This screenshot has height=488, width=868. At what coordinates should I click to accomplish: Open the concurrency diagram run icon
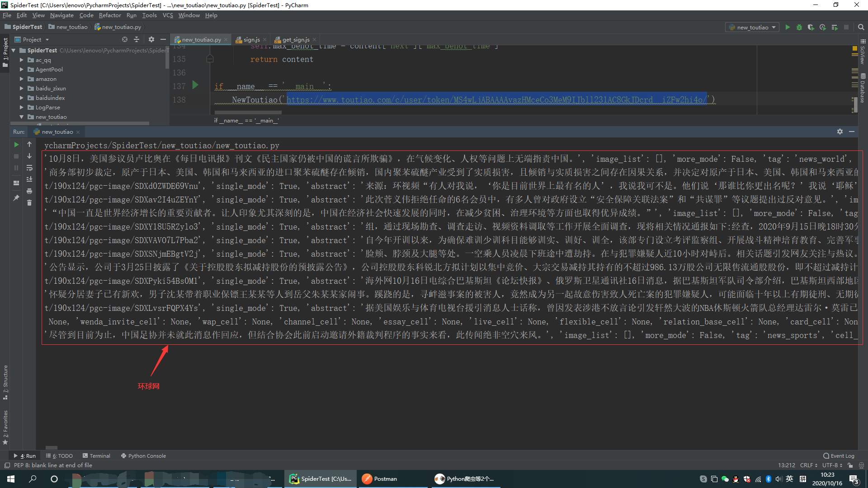pos(835,28)
